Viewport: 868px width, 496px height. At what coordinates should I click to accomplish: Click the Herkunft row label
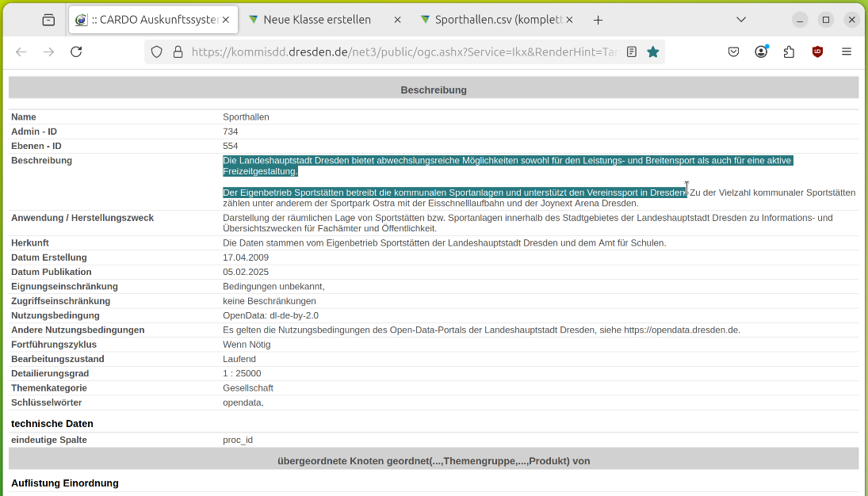click(30, 243)
